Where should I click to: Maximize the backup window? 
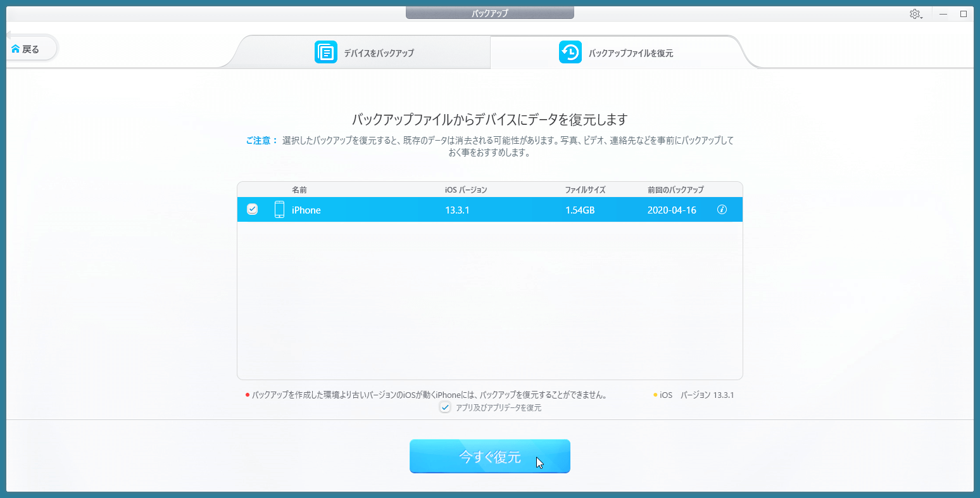pyautogui.click(x=964, y=14)
